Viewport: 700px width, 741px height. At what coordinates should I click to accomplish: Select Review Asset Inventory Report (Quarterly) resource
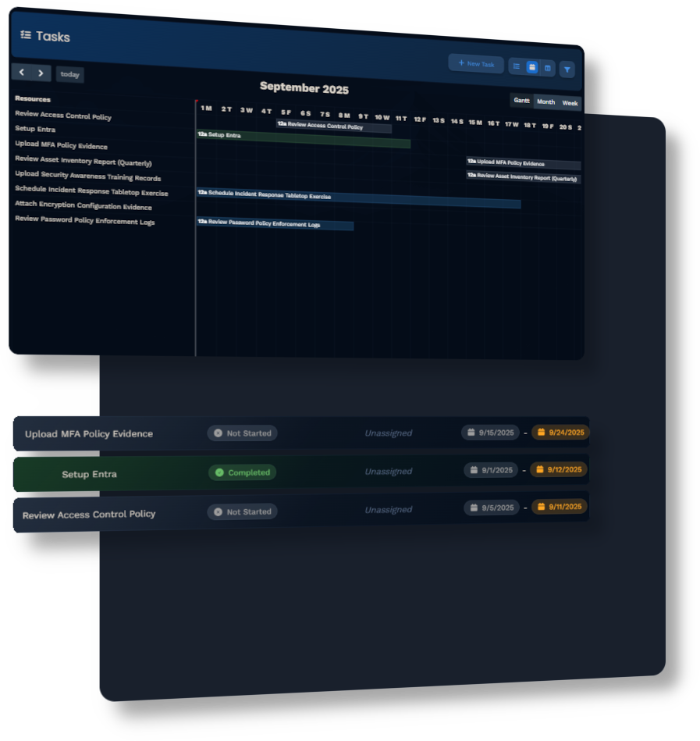tap(84, 161)
